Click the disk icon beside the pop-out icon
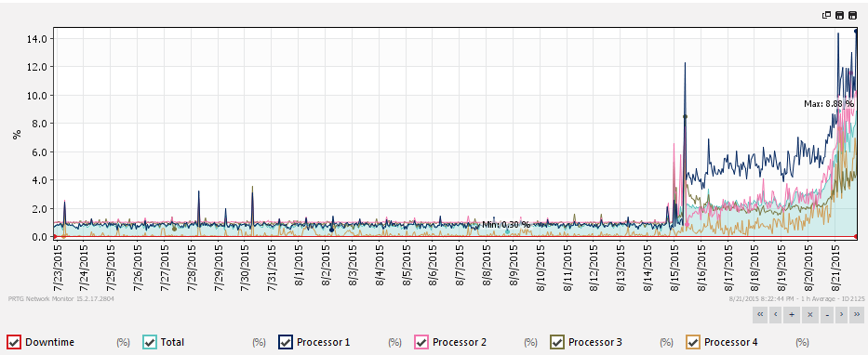The width and height of the screenshot is (868, 355). coord(840,15)
